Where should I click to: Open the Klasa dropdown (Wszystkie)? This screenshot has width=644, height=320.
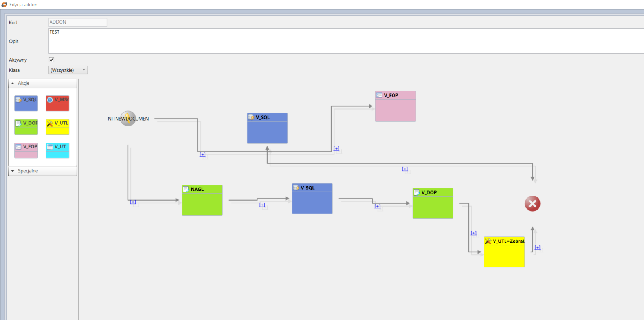pyautogui.click(x=68, y=70)
